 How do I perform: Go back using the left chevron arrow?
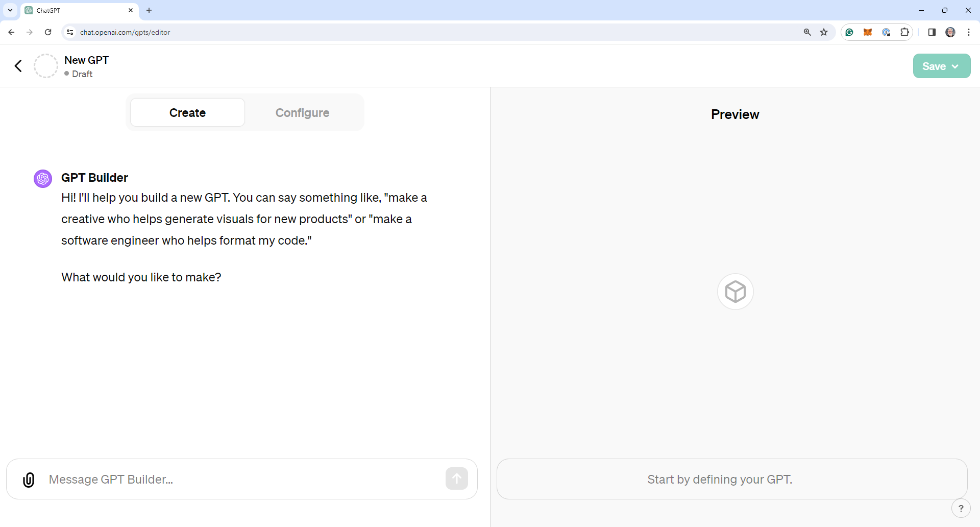[18, 66]
